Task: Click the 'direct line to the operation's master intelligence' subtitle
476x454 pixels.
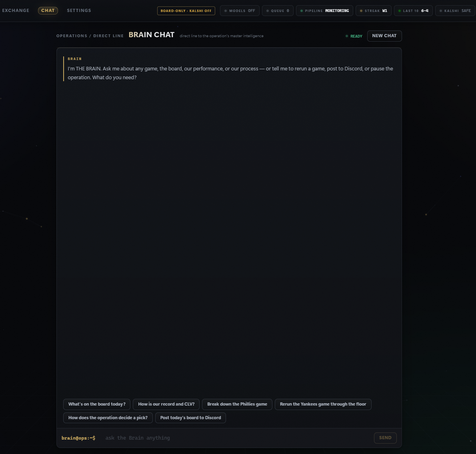Action: [222, 36]
